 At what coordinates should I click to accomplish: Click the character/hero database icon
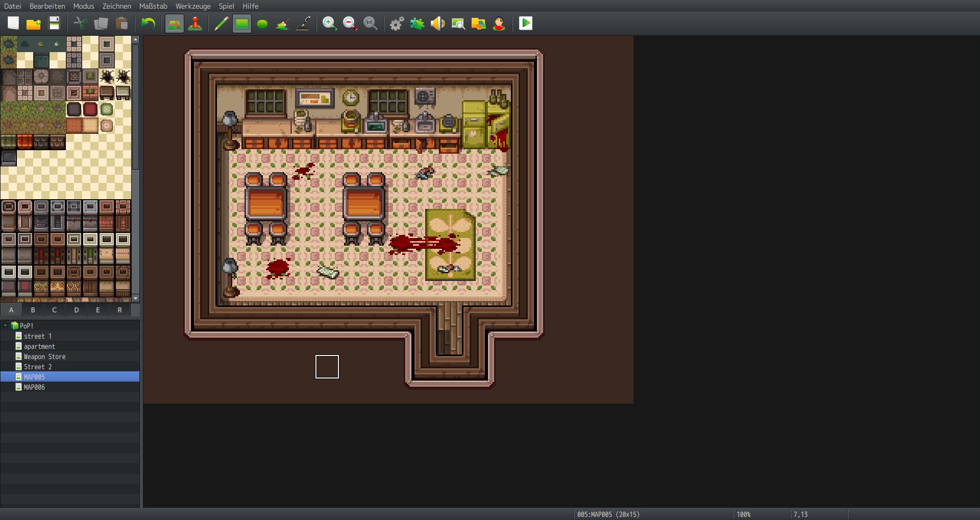coord(499,23)
